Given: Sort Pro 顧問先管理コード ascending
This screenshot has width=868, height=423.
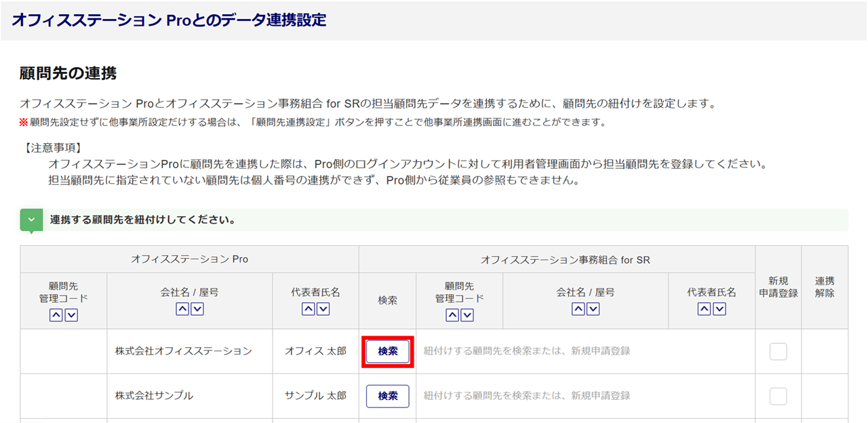Looking at the screenshot, I should tap(56, 315).
